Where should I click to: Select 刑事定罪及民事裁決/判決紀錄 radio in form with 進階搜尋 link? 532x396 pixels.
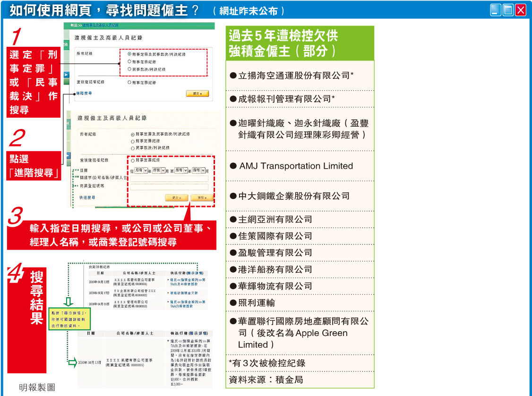tap(129, 54)
